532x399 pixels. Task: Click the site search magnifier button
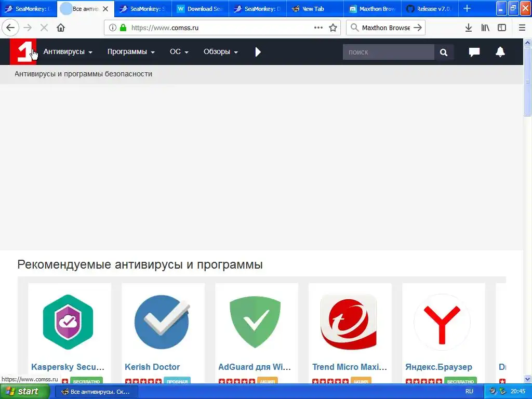coord(444,52)
